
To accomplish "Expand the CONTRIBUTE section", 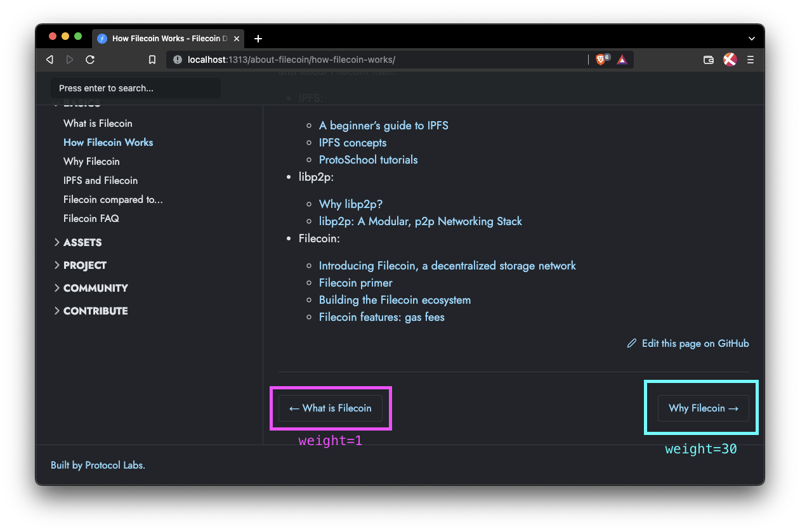I will click(x=91, y=311).
